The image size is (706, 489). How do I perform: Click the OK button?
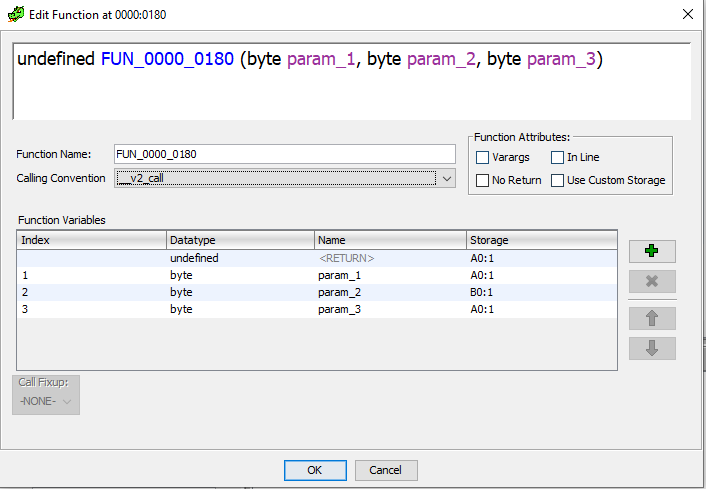pyautogui.click(x=315, y=470)
